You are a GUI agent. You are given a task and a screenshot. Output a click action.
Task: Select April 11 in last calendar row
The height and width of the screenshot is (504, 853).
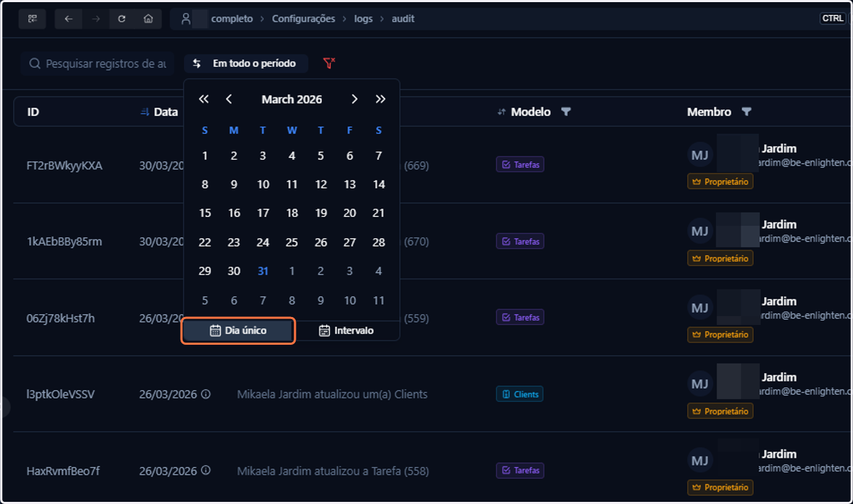(x=379, y=301)
